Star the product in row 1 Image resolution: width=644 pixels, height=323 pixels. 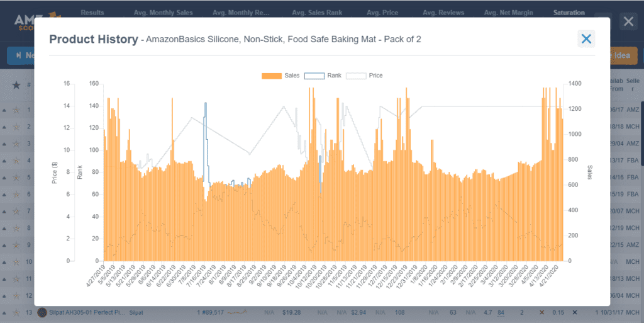(x=16, y=110)
